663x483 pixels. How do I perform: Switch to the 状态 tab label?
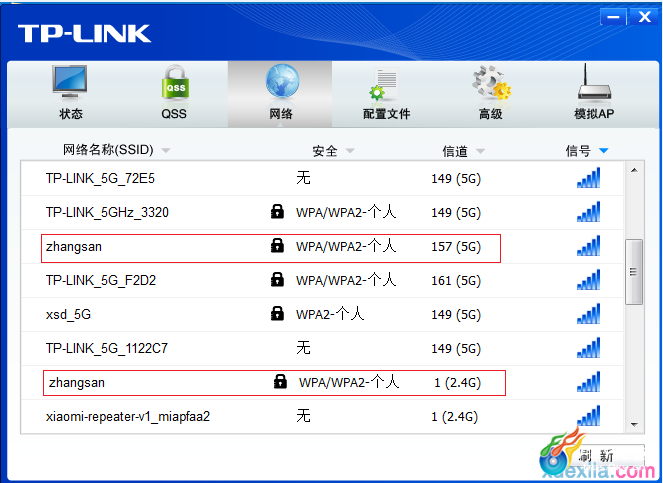[71, 113]
